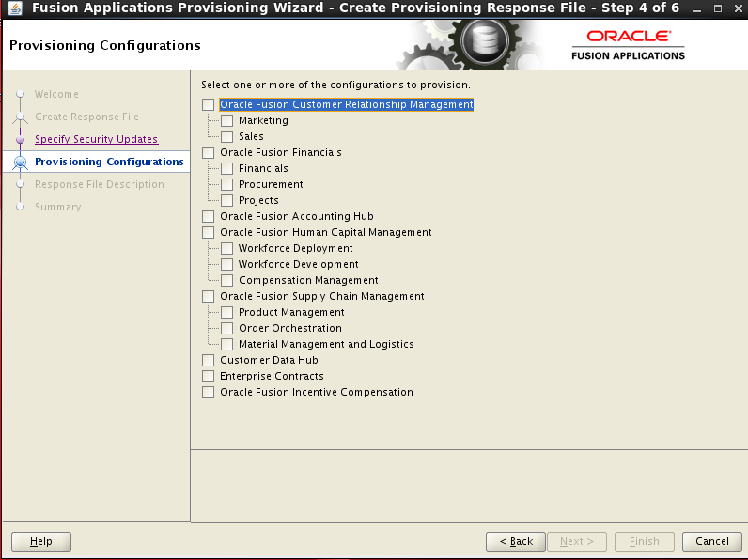This screenshot has width=748, height=560.
Task: Tick the Product Management checkbox
Action: pyautogui.click(x=227, y=313)
